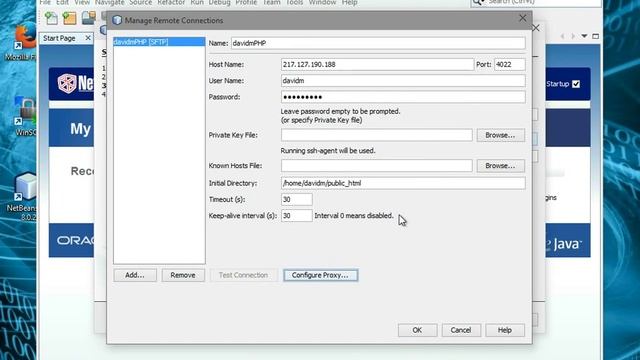Close the Manage Remote Connections dialog
Screen dimensions: 640x360
coord(522,18)
